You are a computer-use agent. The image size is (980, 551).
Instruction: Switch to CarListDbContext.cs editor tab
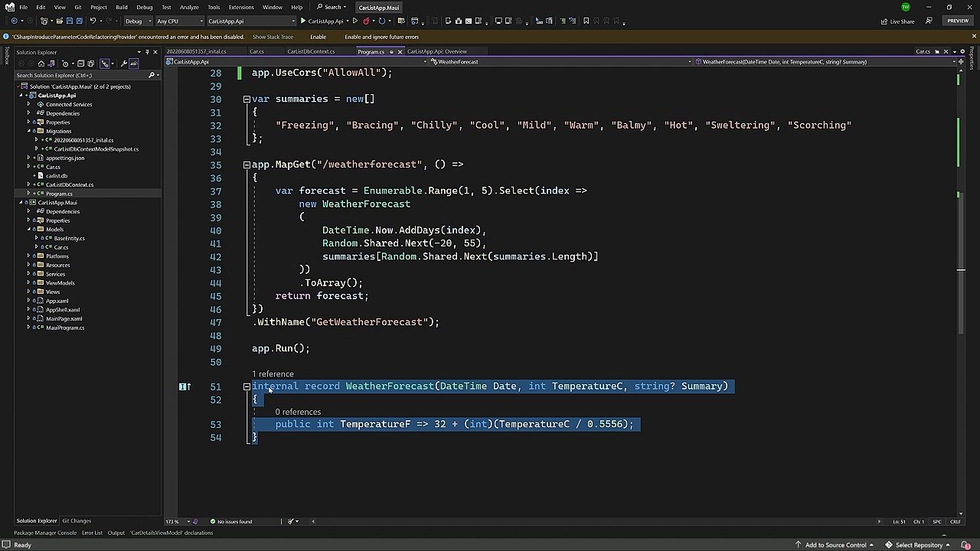[x=311, y=51]
